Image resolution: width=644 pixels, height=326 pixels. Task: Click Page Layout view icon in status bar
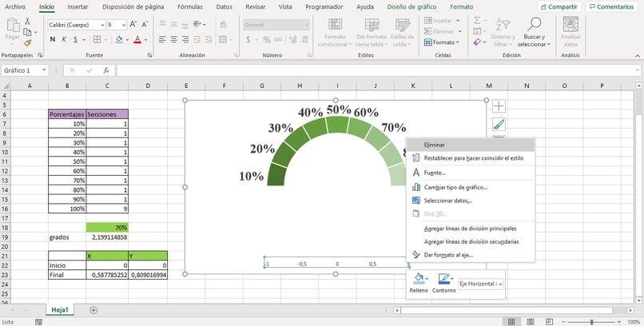[531, 321]
